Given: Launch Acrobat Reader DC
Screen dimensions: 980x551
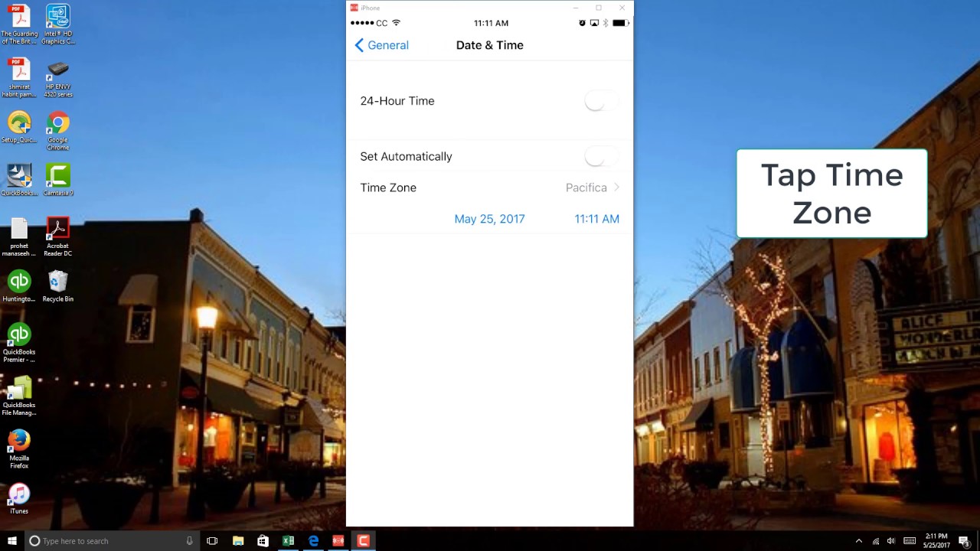Looking at the screenshot, I should tap(58, 237).
